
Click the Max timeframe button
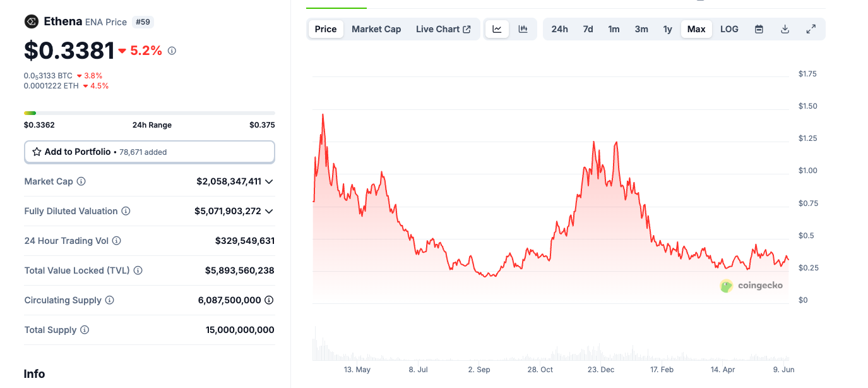point(696,28)
